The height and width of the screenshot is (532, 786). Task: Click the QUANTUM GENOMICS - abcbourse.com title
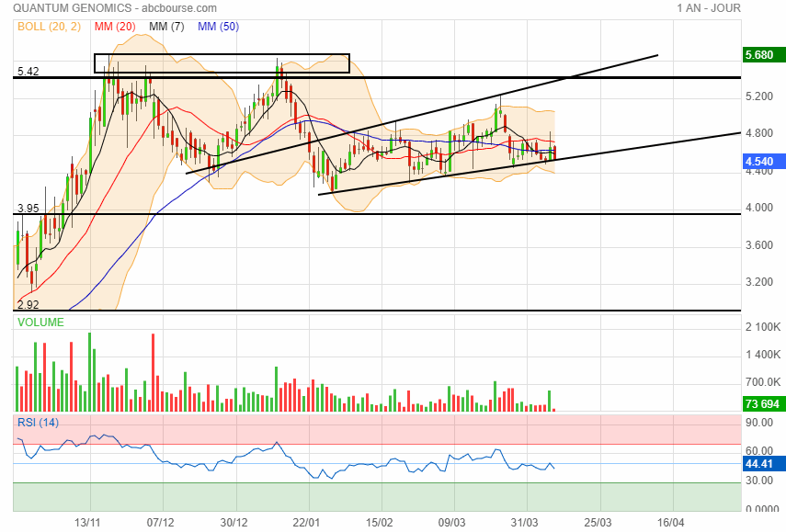coord(115,8)
